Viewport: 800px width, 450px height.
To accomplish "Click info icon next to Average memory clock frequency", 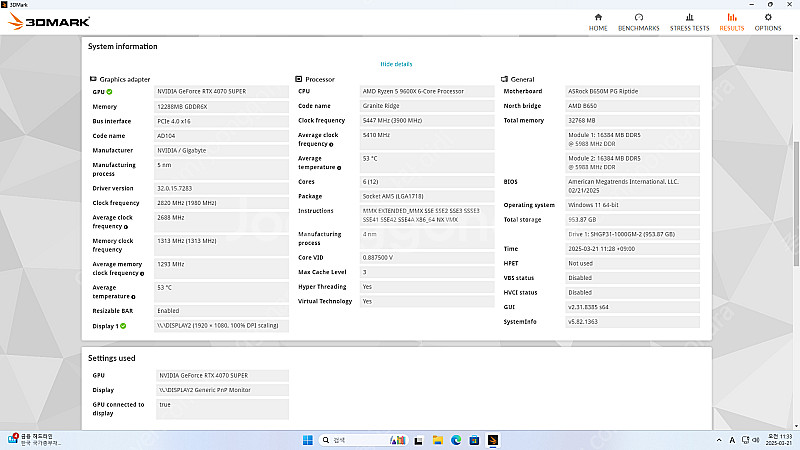I will 142,273.
